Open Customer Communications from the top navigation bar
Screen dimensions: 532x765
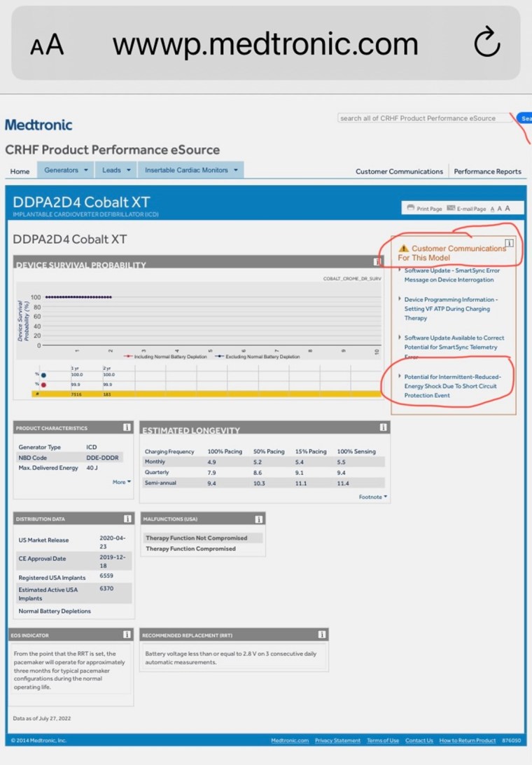[399, 171]
